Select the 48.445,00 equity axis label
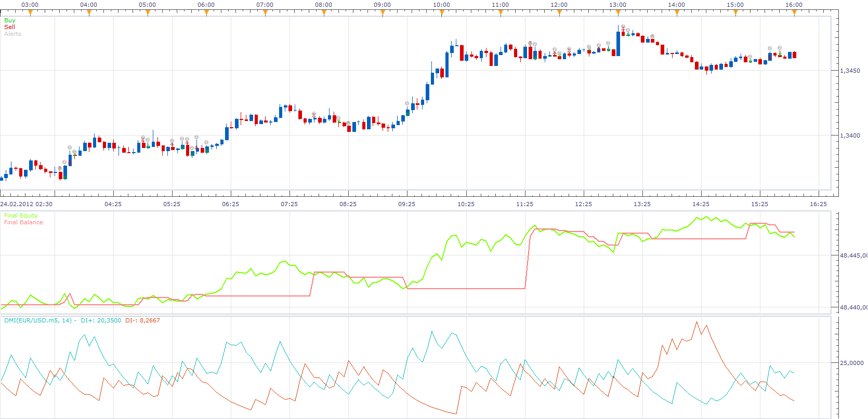The image size is (868, 419). pyautogui.click(x=853, y=255)
